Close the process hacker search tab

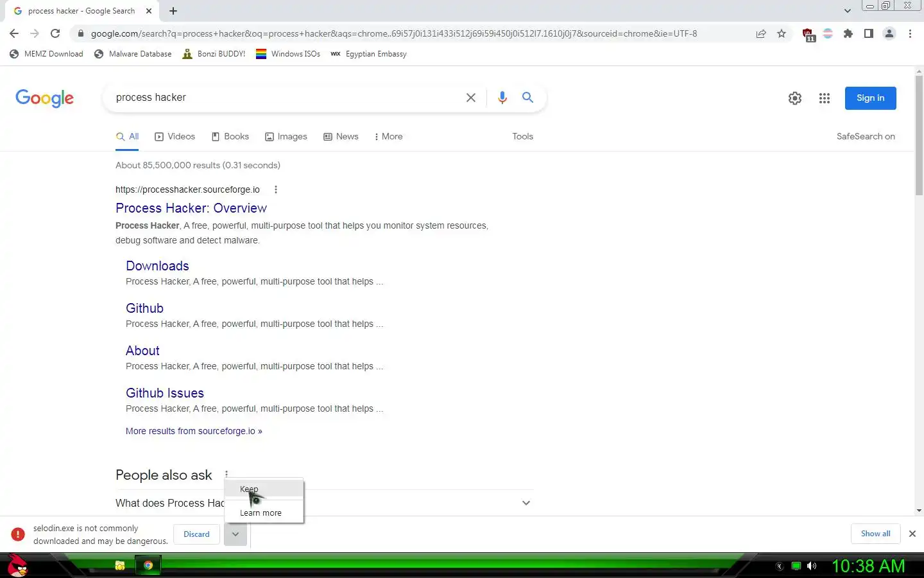149,11
